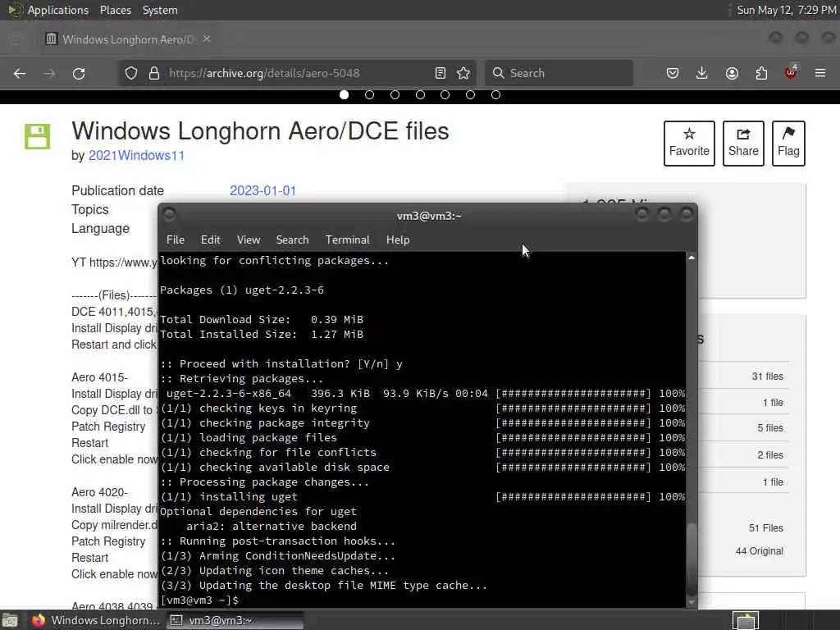Go back using Firefox back arrow
Screen dimensions: 840x630
tap(20, 73)
